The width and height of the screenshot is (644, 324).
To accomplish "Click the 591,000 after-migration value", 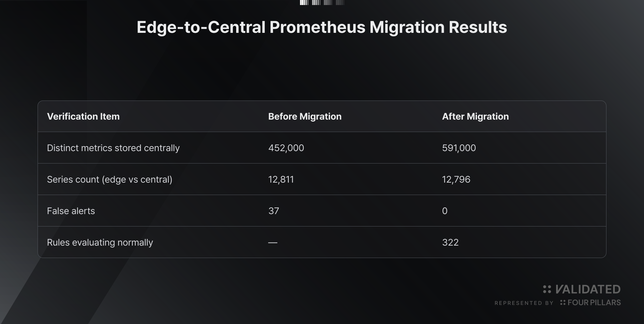I will pos(459,148).
